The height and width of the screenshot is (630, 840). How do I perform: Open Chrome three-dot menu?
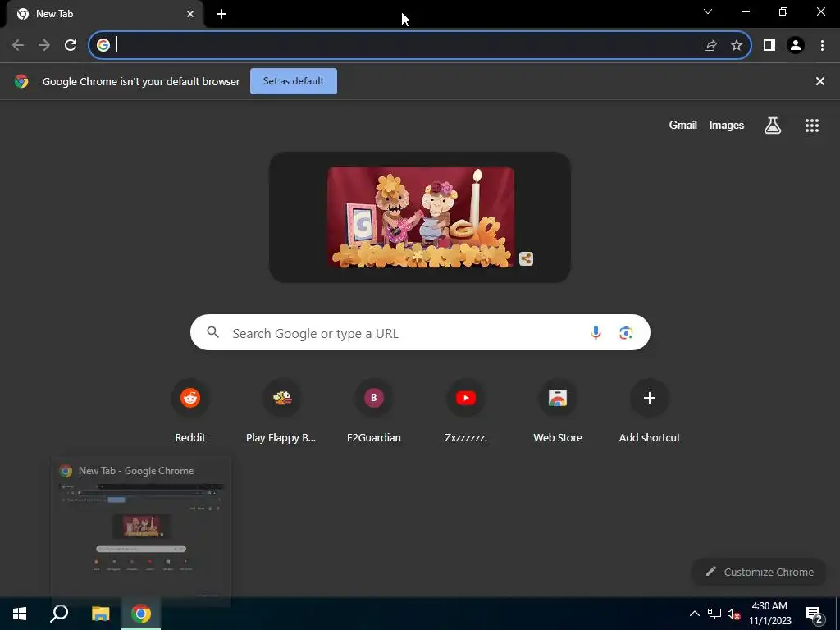coord(822,46)
